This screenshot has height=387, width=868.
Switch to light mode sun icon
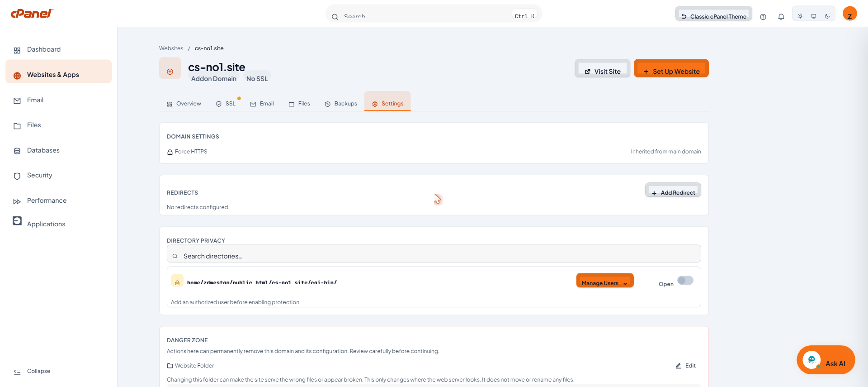point(800,16)
